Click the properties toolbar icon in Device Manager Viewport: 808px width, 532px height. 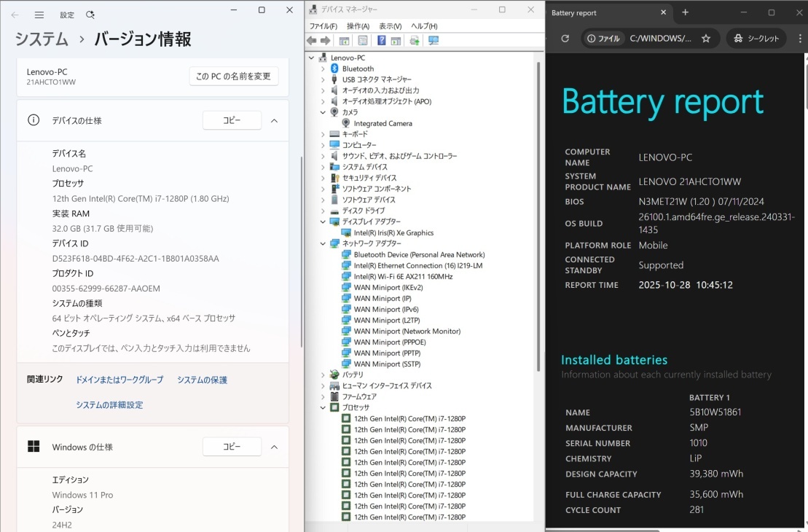point(362,41)
